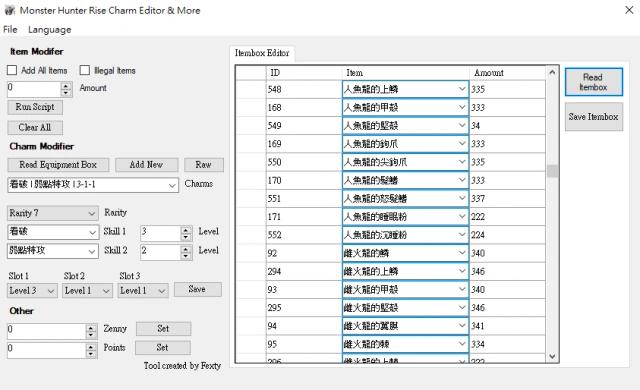640x390 pixels.
Task: Select the Itembox Editor tab
Action: coord(262,53)
